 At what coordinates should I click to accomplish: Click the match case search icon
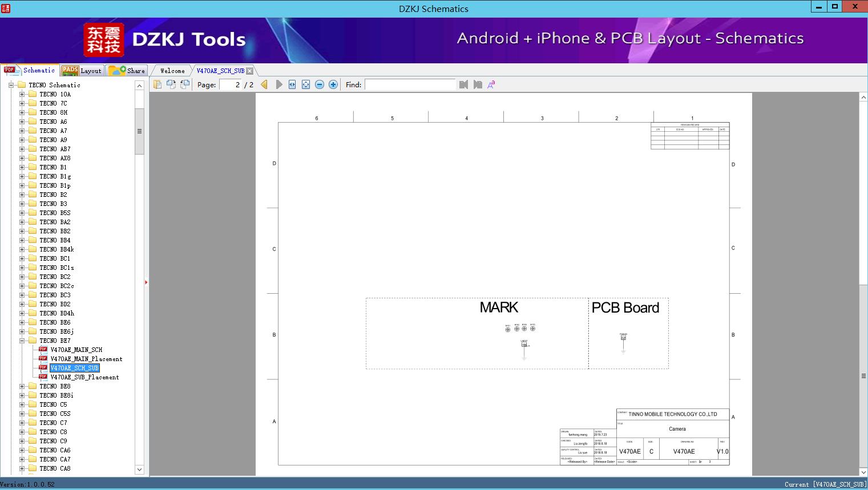491,84
